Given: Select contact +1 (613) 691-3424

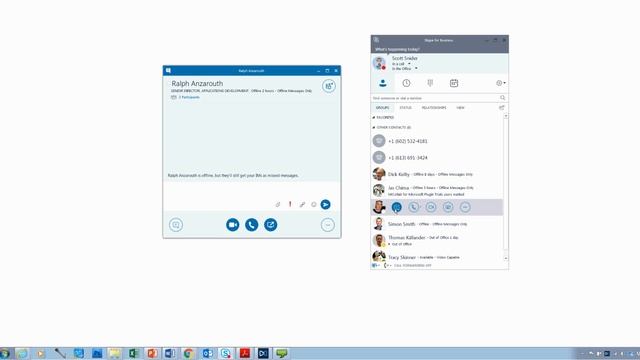Looking at the screenshot, I should point(437,158).
